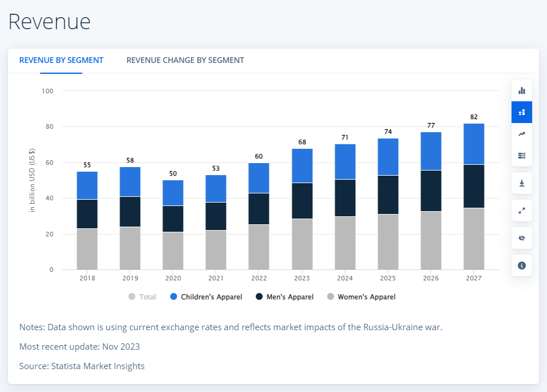Click the 50 total label above 2020
Viewport: 547px width, 392px height.
pyautogui.click(x=173, y=173)
